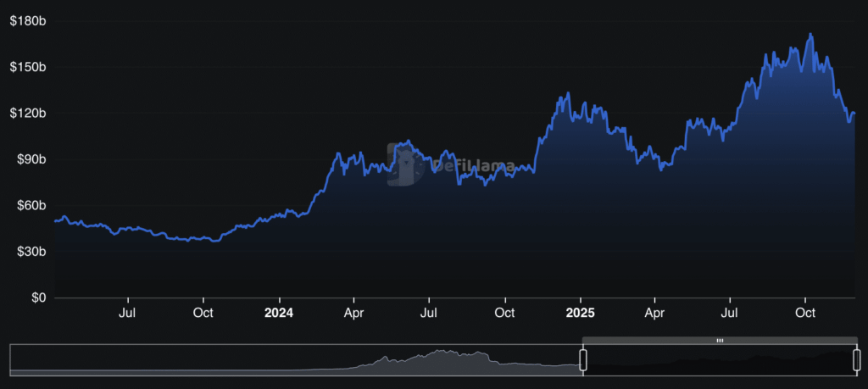Click the $90b y-axis label

tap(31, 159)
